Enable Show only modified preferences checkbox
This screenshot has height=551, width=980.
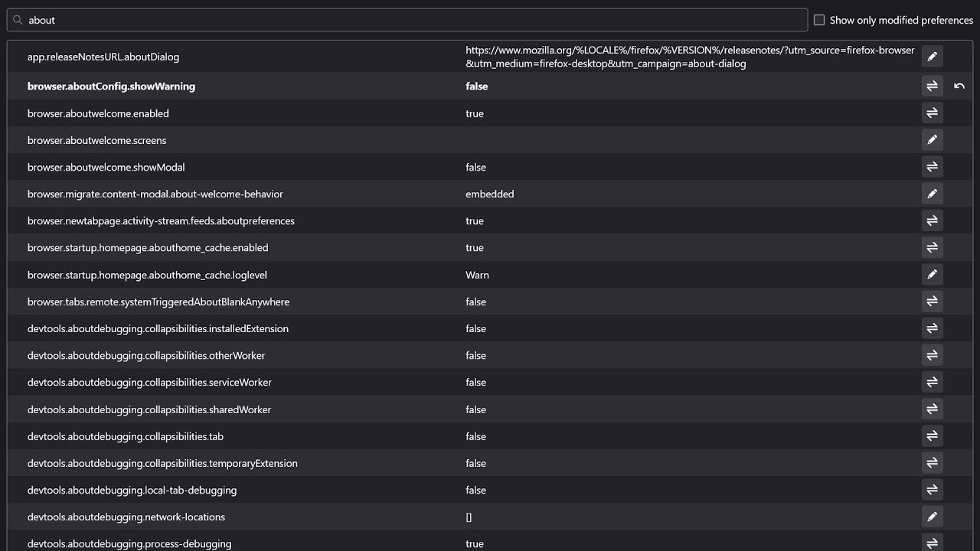(819, 20)
